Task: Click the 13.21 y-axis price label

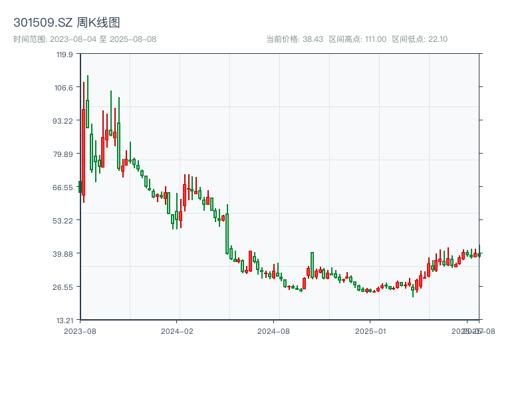Action: [x=65, y=320]
